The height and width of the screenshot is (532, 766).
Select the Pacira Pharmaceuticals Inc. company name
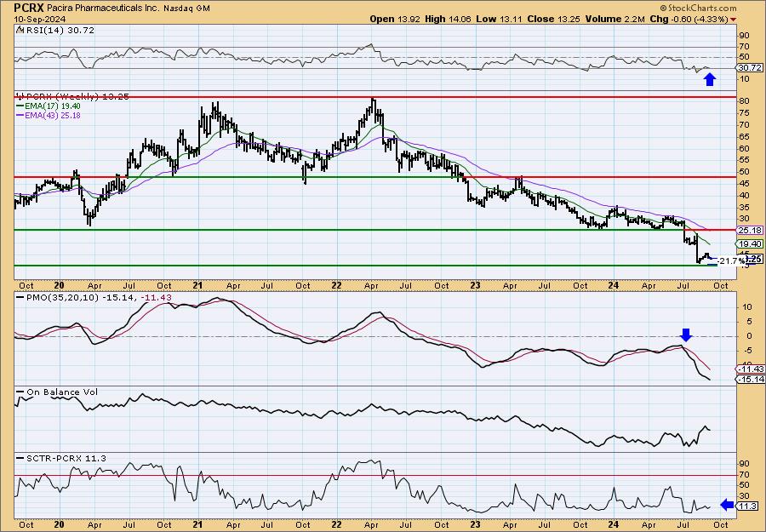104,9
